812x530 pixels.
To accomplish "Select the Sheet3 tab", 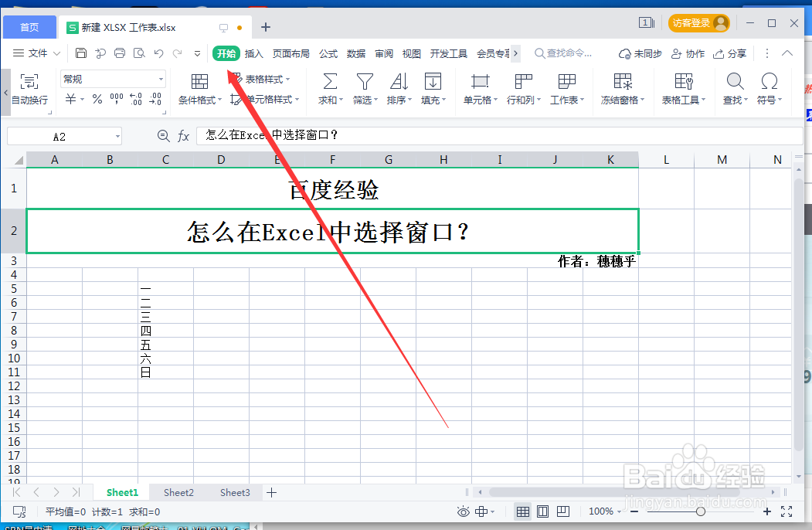I will (235, 492).
